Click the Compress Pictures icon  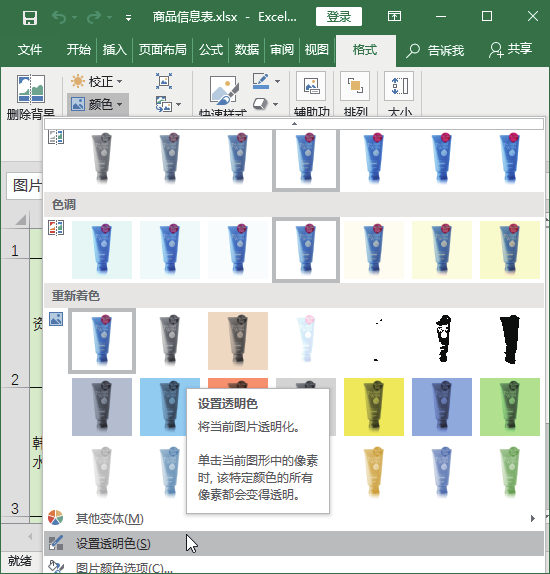pos(164,81)
